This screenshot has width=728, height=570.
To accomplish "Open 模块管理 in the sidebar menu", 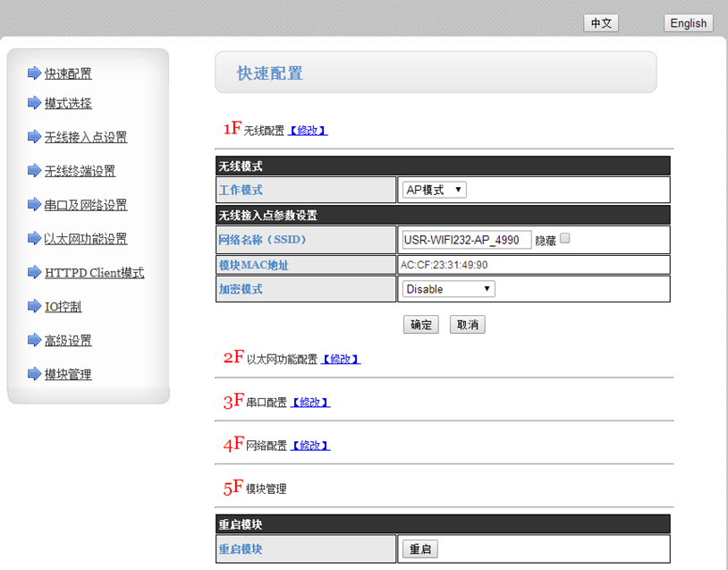I will click(68, 375).
